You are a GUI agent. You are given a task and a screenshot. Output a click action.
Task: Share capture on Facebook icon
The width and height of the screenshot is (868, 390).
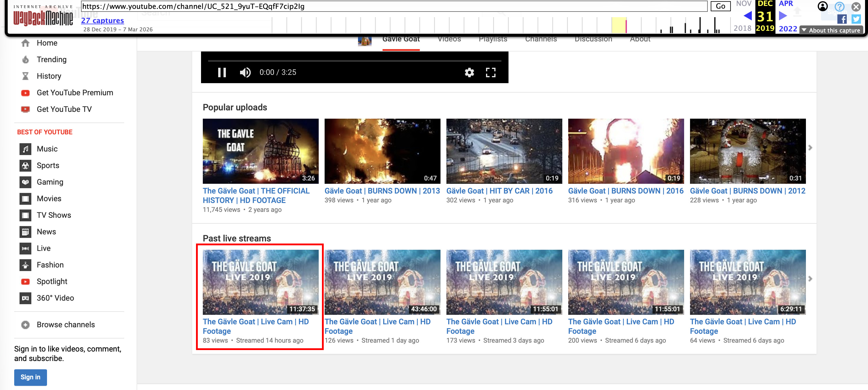[841, 20]
